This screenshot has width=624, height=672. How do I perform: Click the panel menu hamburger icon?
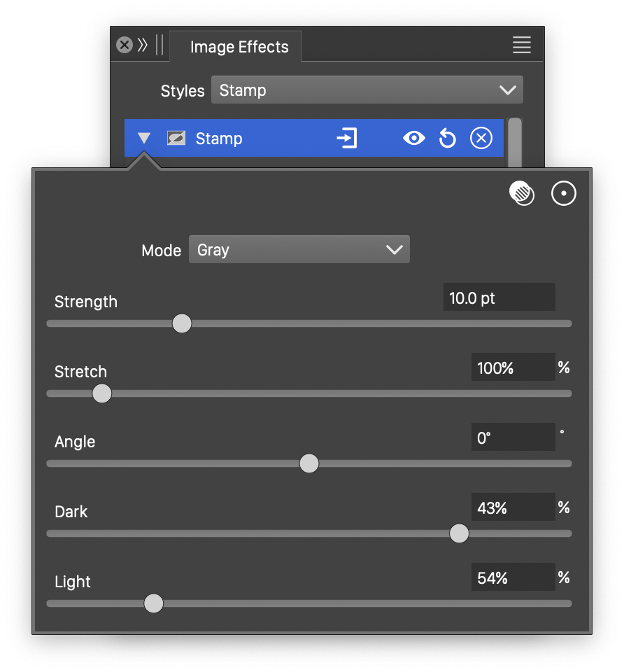click(522, 45)
